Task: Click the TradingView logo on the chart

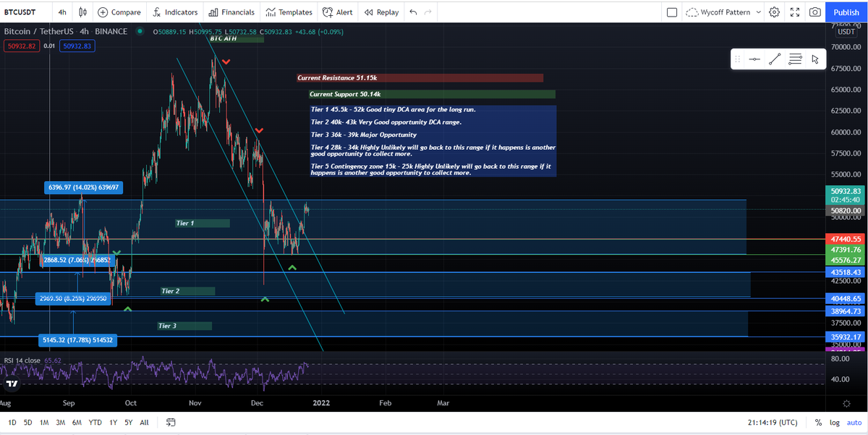Action: click(12, 384)
